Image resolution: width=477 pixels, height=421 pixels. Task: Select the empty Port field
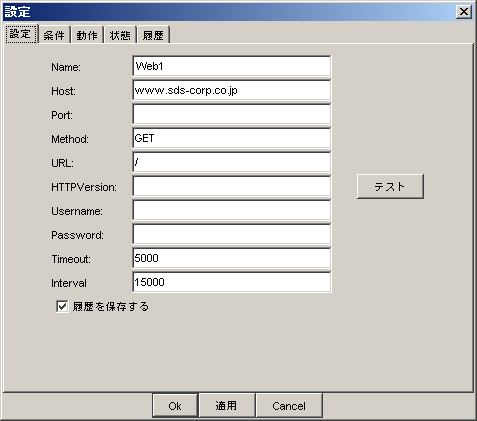tap(232, 114)
